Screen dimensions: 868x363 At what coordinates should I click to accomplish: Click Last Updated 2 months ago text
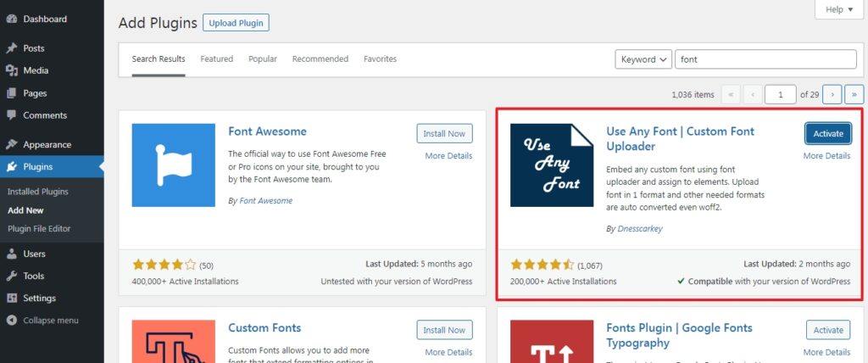coord(797,265)
